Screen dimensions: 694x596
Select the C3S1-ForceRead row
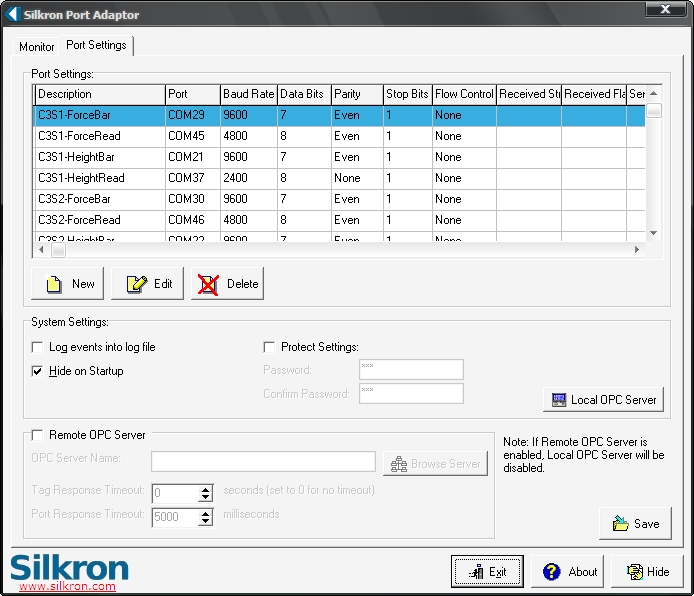tap(339, 136)
